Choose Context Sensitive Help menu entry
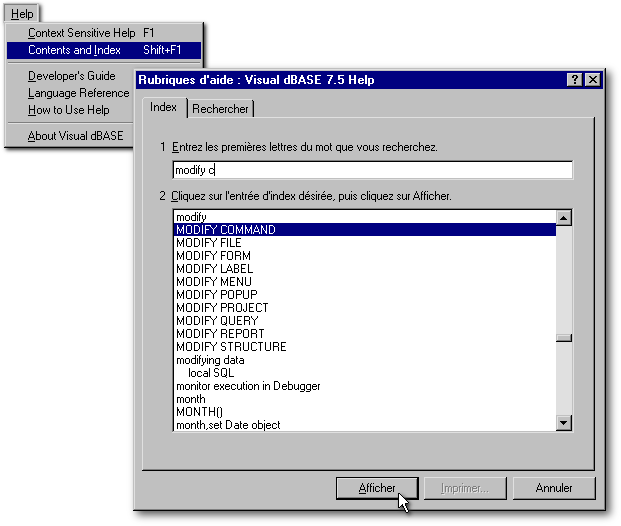 point(104,33)
